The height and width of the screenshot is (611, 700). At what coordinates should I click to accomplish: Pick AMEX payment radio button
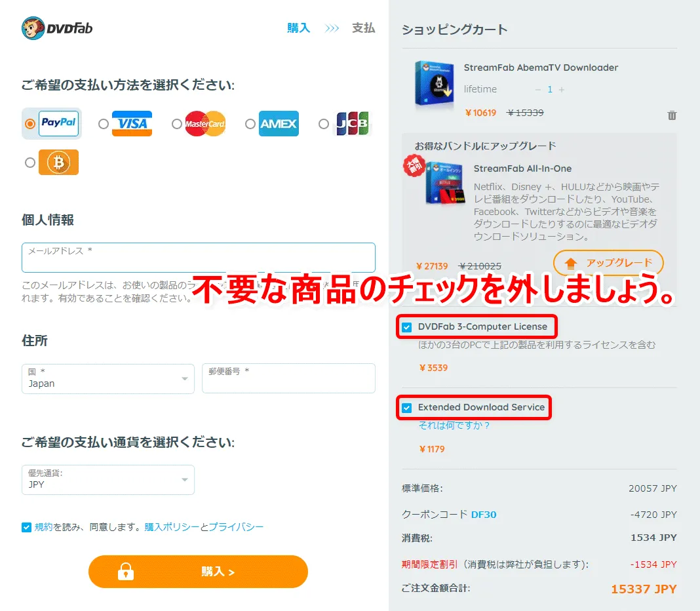coord(250,124)
